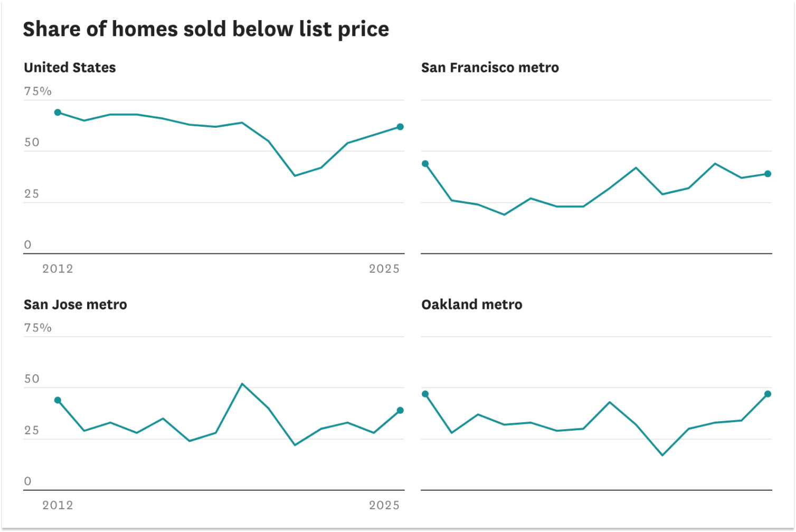The image size is (796, 532).
Task: Click the starting data dot of the United States line
Action: point(58,112)
